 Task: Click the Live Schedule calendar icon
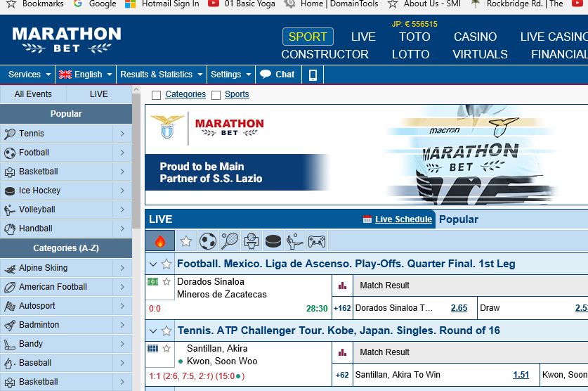367,219
